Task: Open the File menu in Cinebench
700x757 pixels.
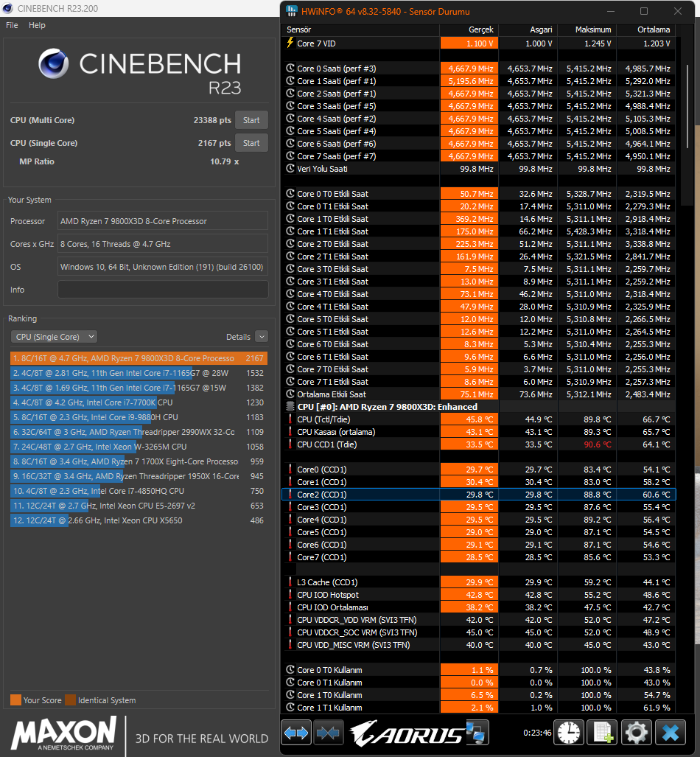Action: point(12,25)
